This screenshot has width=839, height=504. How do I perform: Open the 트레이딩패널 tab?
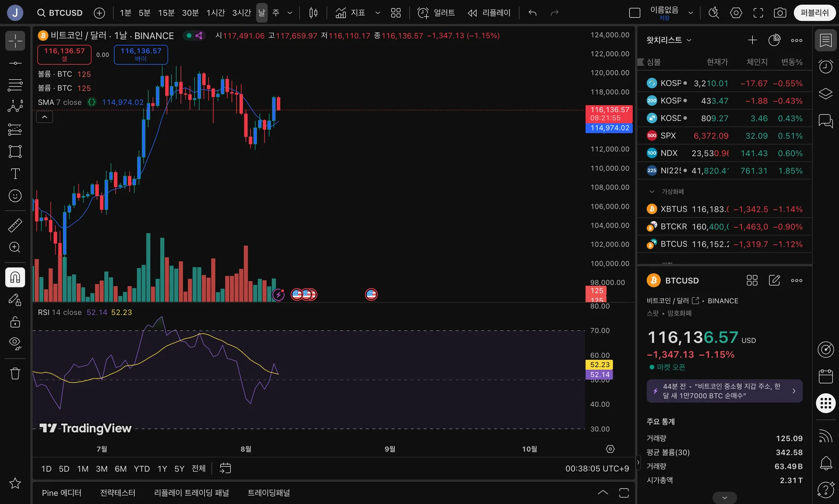click(269, 493)
